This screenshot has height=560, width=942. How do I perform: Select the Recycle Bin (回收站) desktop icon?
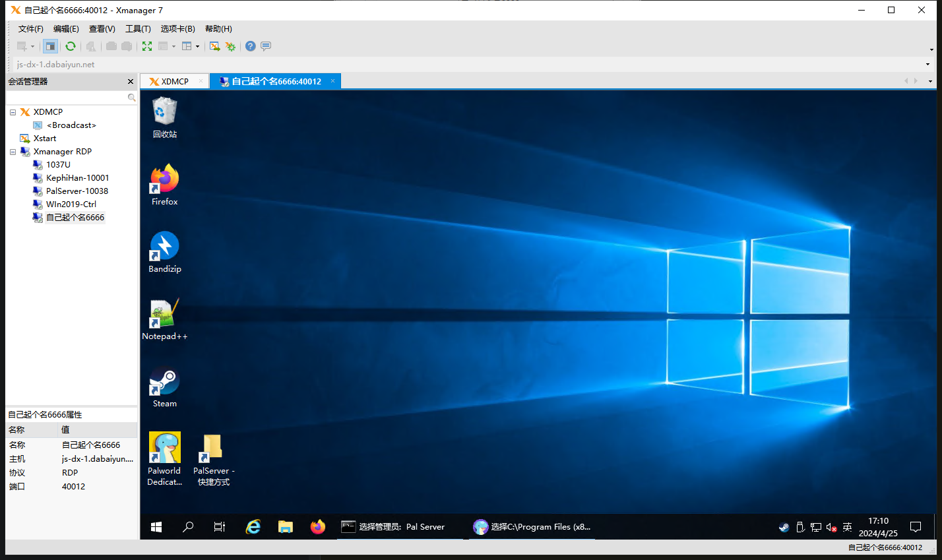165,118
